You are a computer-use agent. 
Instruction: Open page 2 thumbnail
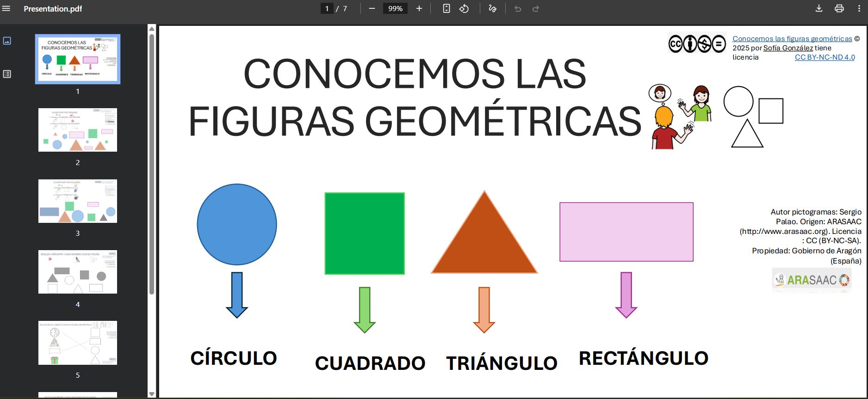[x=78, y=130]
